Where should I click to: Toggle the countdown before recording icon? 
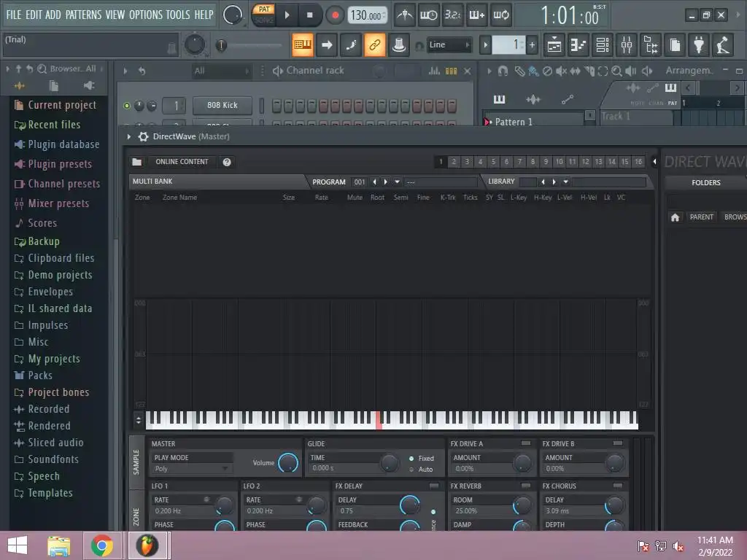click(452, 15)
